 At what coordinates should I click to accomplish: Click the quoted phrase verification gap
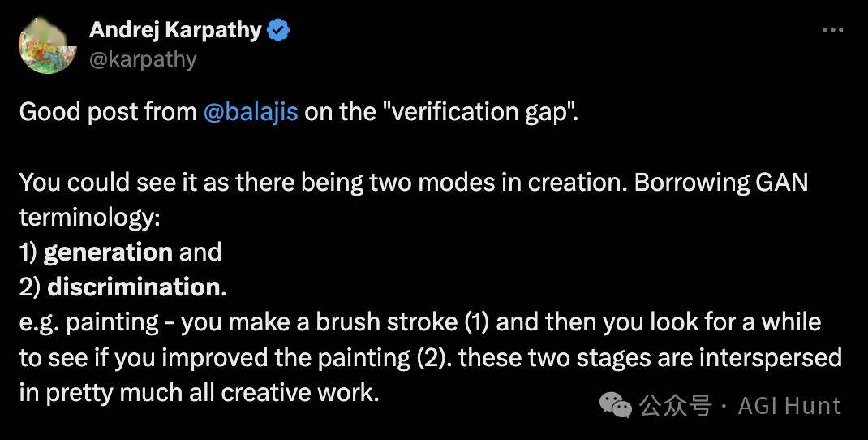tap(479, 112)
